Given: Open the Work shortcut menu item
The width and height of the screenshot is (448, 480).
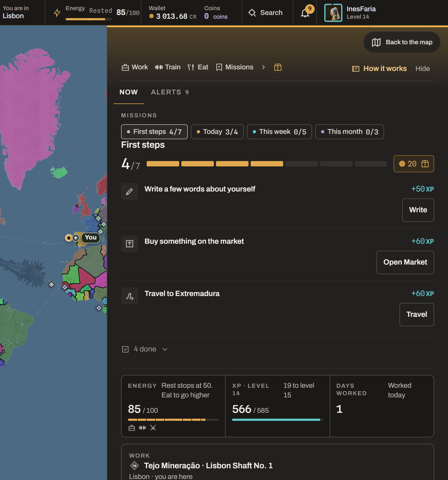Looking at the screenshot, I should click(x=135, y=67).
